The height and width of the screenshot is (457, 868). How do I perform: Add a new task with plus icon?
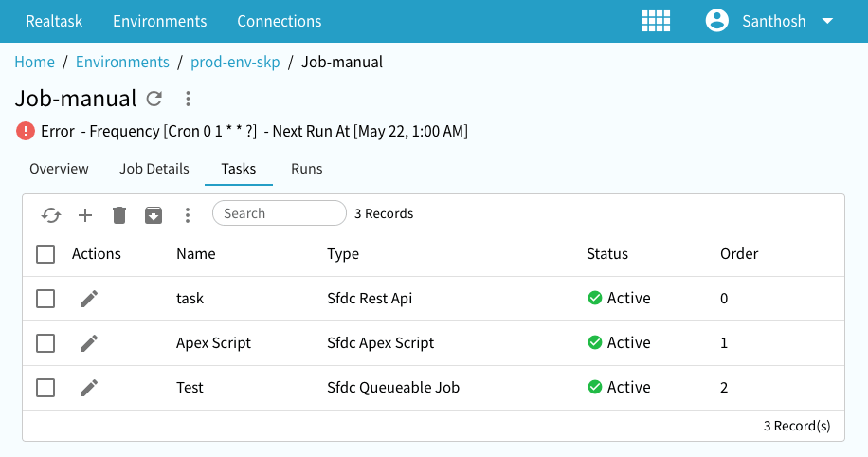pyautogui.click(x=85, y=215)
